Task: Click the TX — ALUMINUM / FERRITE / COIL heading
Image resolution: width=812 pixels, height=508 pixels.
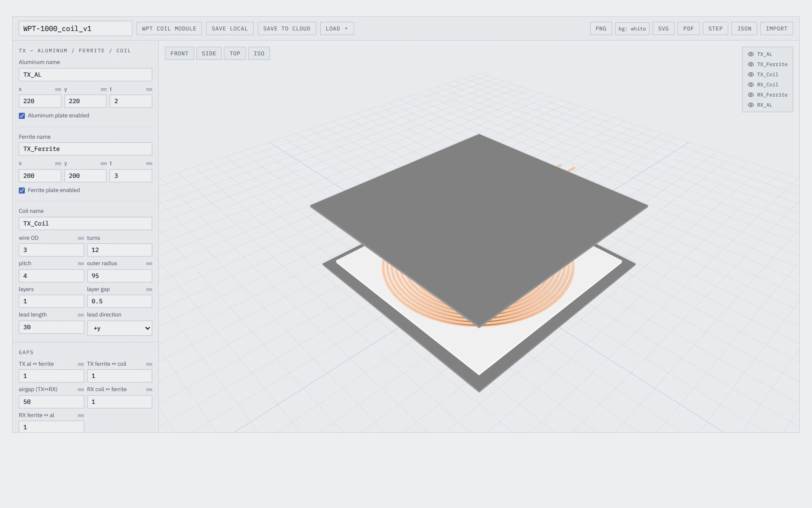Action: 75,51
